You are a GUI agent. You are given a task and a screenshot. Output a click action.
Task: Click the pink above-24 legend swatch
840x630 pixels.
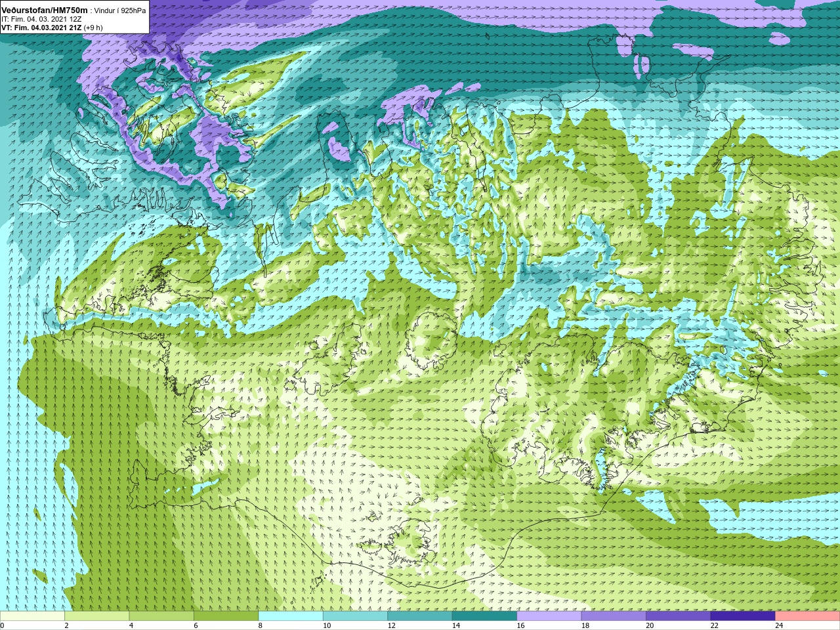click(x=807, y=616)
